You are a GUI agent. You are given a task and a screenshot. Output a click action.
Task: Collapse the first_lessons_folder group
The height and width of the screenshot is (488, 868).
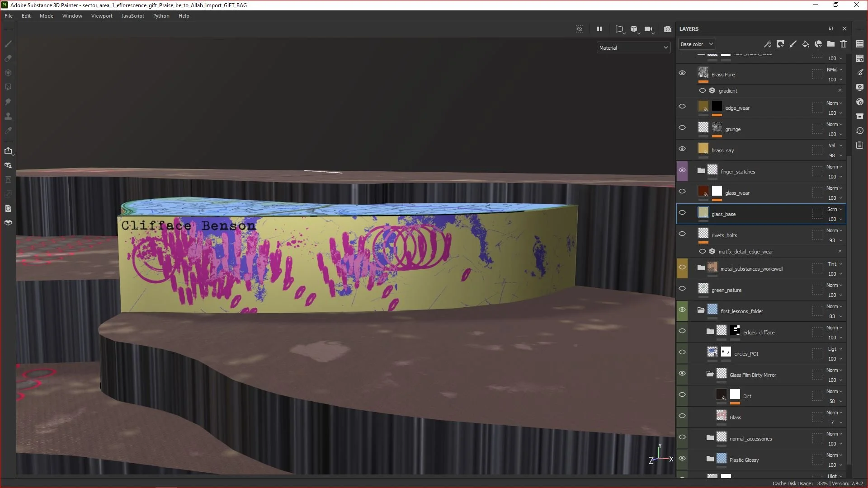pyautogui.click(x=701, y=310)
